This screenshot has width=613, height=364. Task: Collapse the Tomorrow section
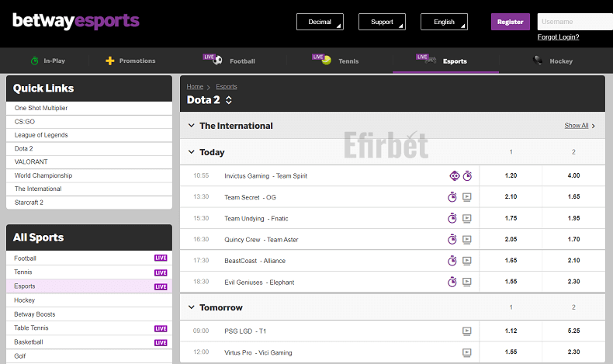pyautogui.click(x=191, y=307)
